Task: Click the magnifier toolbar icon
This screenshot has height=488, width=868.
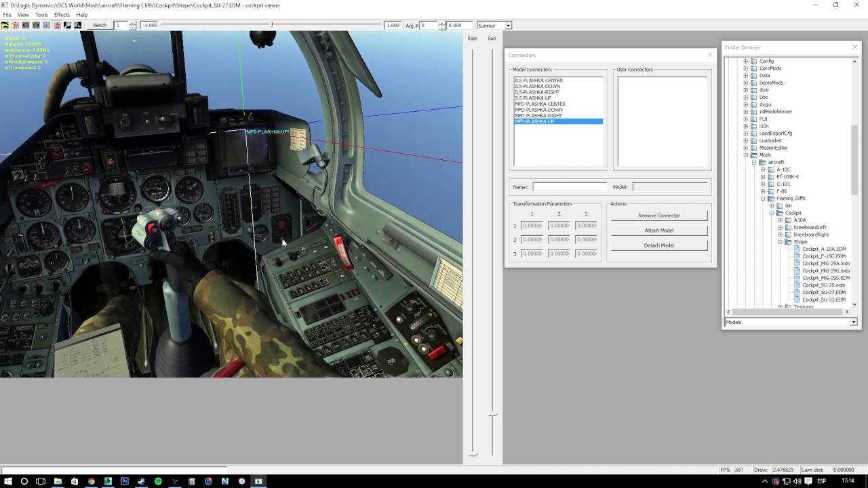Action: [67, 25]
